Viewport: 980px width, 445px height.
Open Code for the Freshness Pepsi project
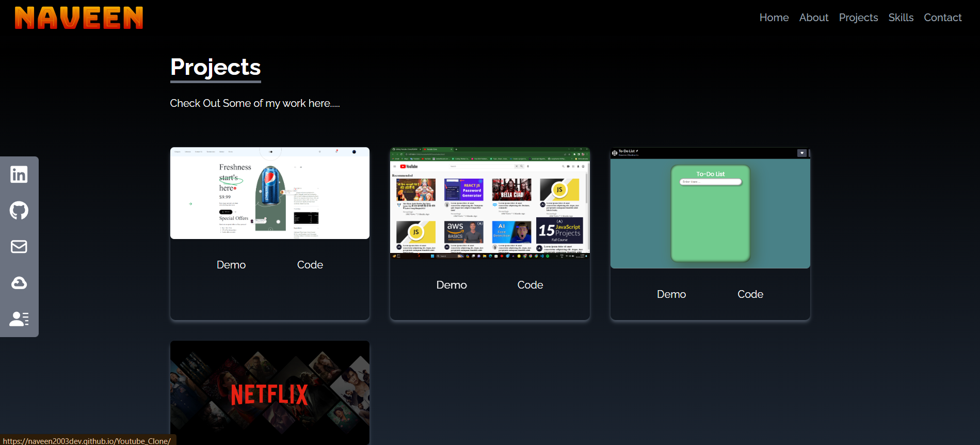[310, 265]
